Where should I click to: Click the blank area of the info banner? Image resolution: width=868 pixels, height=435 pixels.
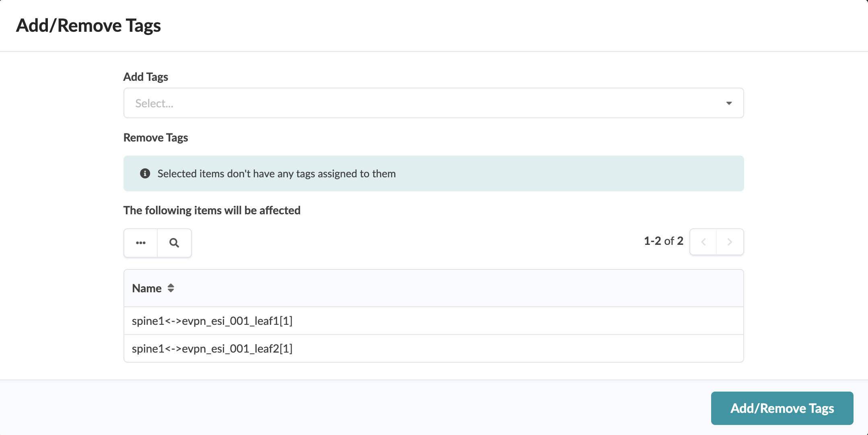(x=563, y=174)
